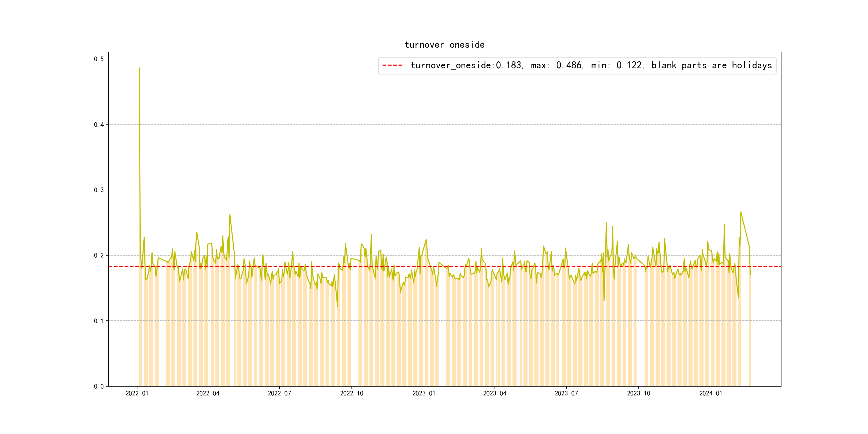Click the 0.486 spike peak at chart start

point(139,68)
